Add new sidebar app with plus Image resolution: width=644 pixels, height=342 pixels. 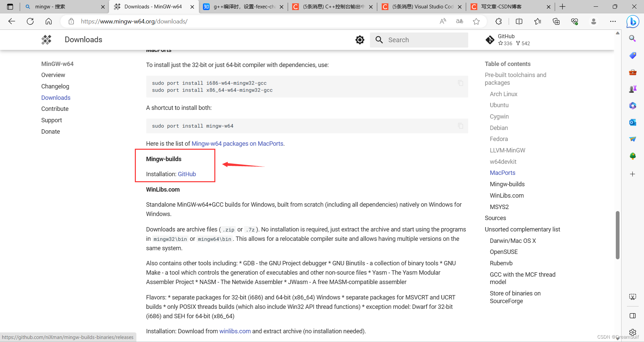[633, 174]
